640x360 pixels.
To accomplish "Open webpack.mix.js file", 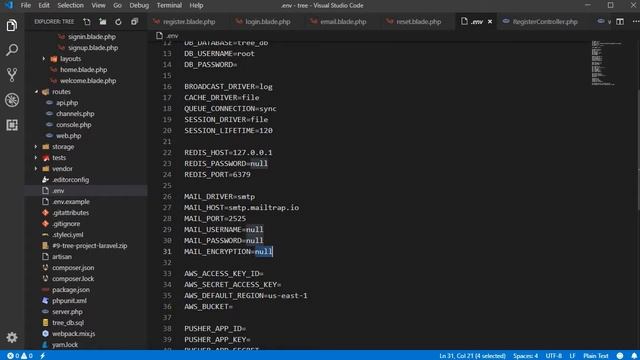I will 73,333.
